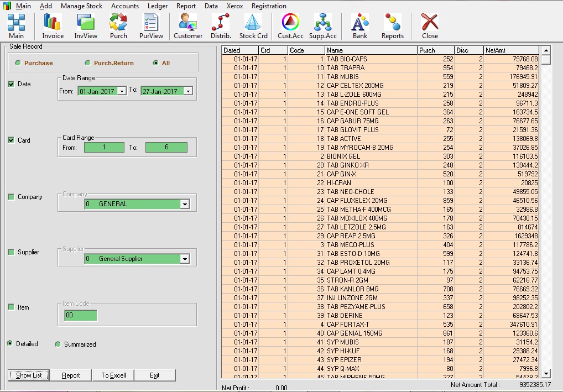Viewport: 563px width, 392px height.
Task: Click the NetAmt column header
Action: click(x=512, y=50)
